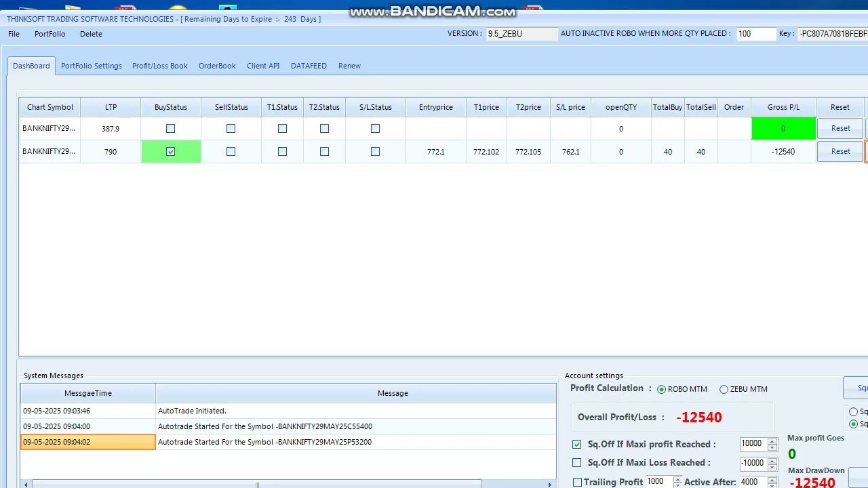
Task: Open the Profit/Loss Book tab
Action: click(x=159, y=66)
